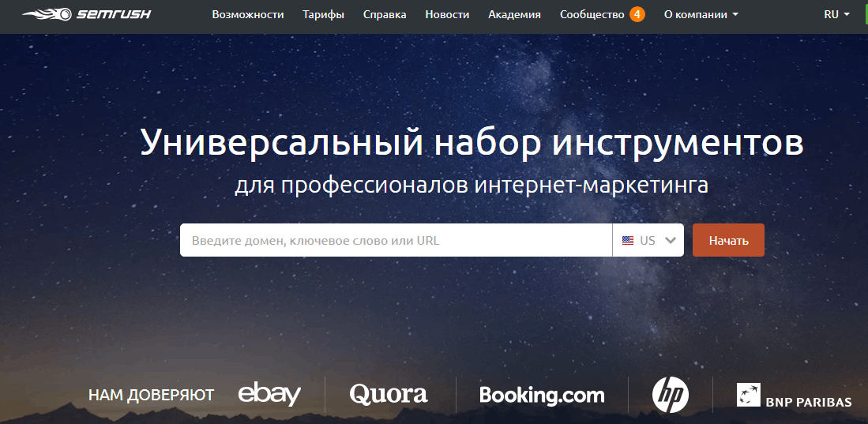868x424 pixels.
Task: Click the US flag icon in the search bar
Action: [628, 241]
